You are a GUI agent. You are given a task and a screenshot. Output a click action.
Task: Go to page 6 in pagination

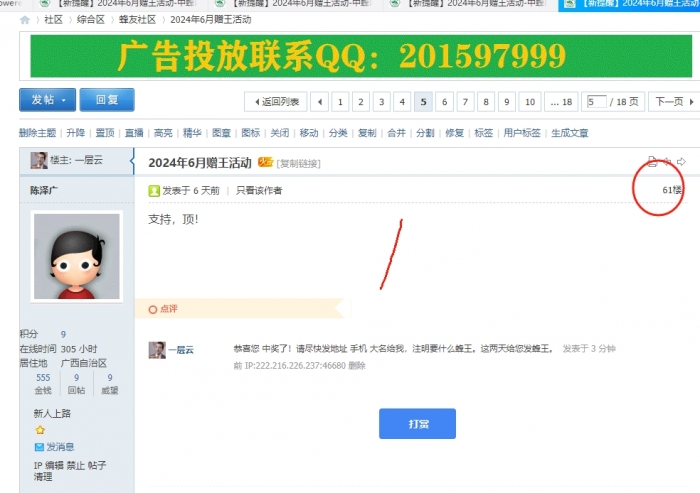point(444,101)
